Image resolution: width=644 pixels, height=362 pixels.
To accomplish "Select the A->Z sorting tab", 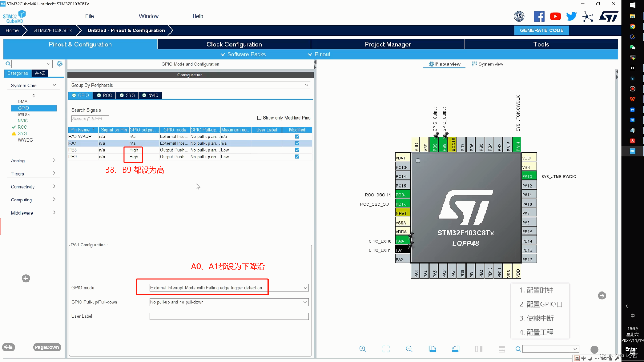I will click(40, 73).
